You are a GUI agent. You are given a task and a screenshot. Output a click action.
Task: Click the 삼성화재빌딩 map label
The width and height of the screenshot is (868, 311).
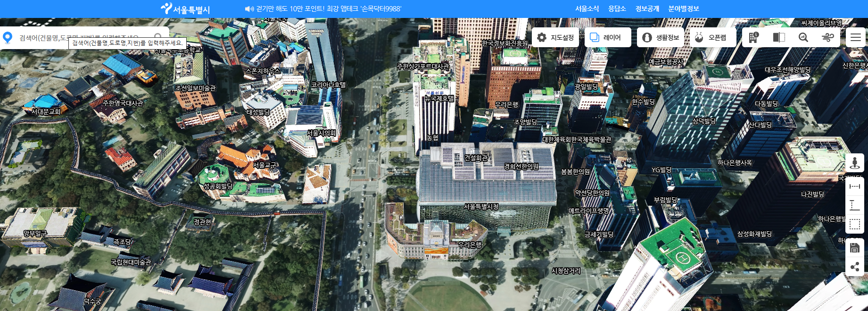755,234
